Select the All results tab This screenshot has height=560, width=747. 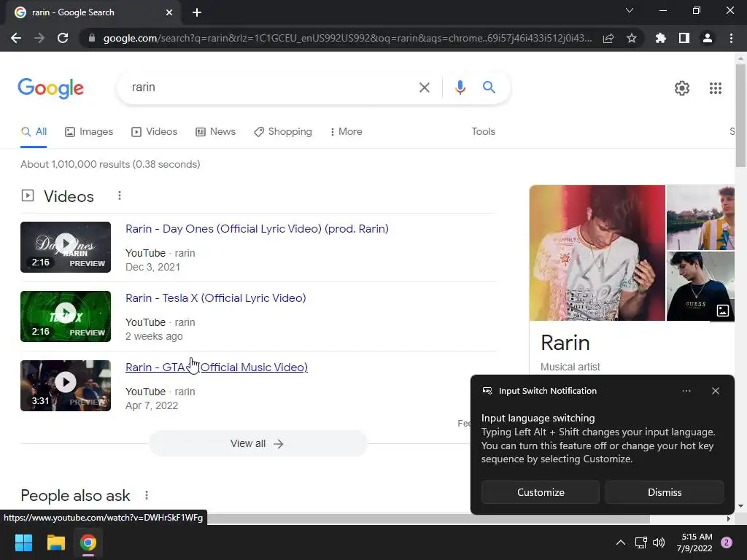[x=34, y=132]
